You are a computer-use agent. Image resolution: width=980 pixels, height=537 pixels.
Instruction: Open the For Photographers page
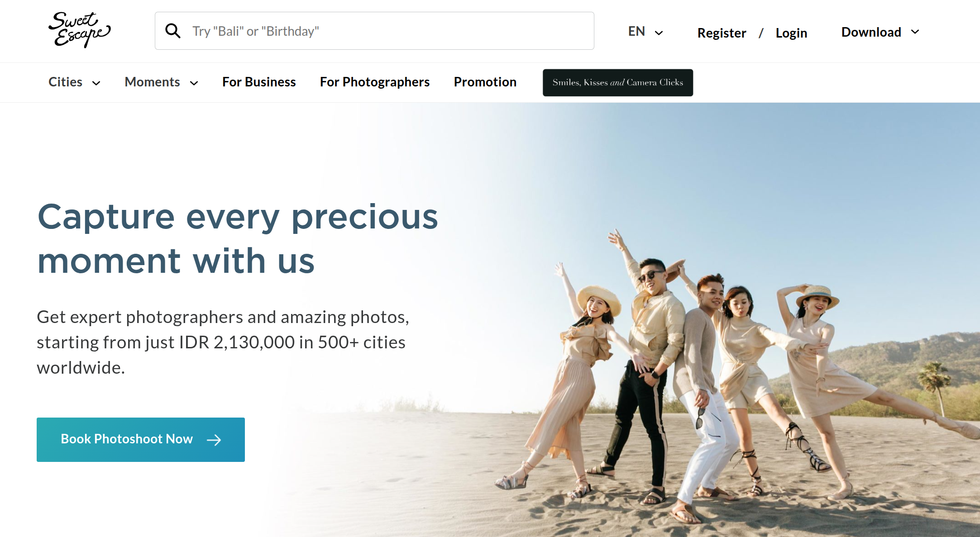(x=375, y=82)
